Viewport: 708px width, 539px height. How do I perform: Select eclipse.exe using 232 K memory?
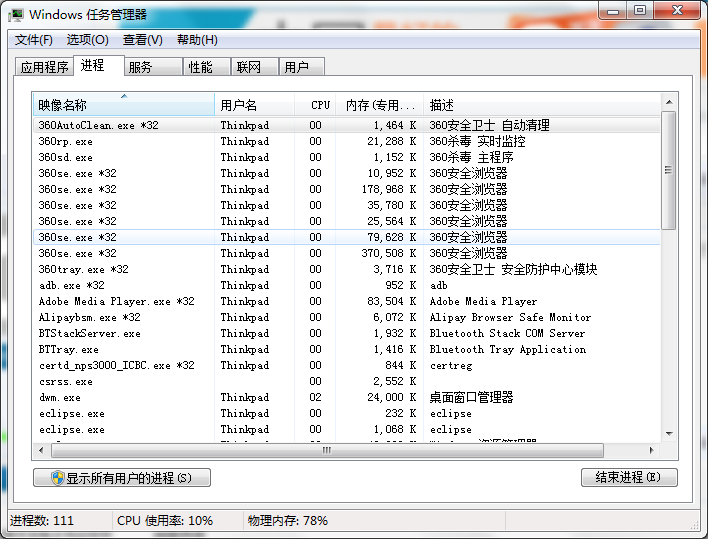click(347, 414)
